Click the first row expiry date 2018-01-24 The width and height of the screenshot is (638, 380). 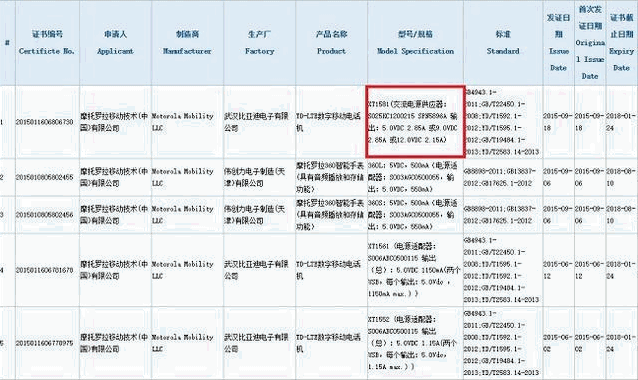621,122
